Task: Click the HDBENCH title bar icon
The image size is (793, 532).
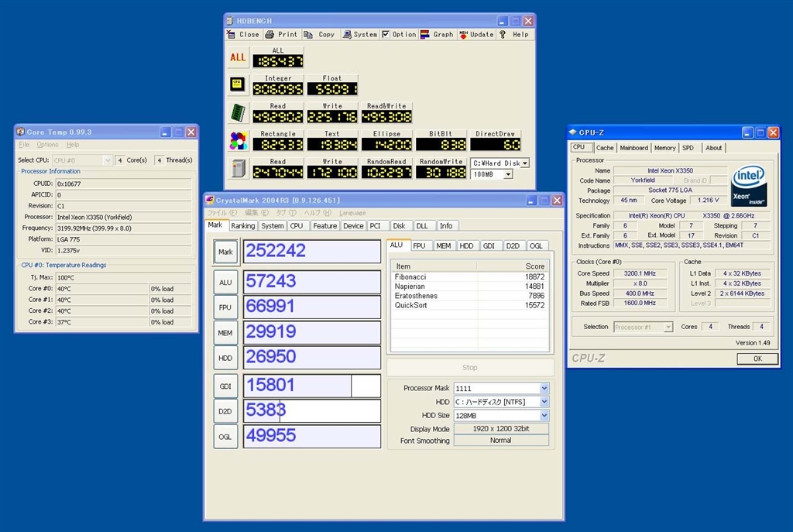Action: (229, 21)
